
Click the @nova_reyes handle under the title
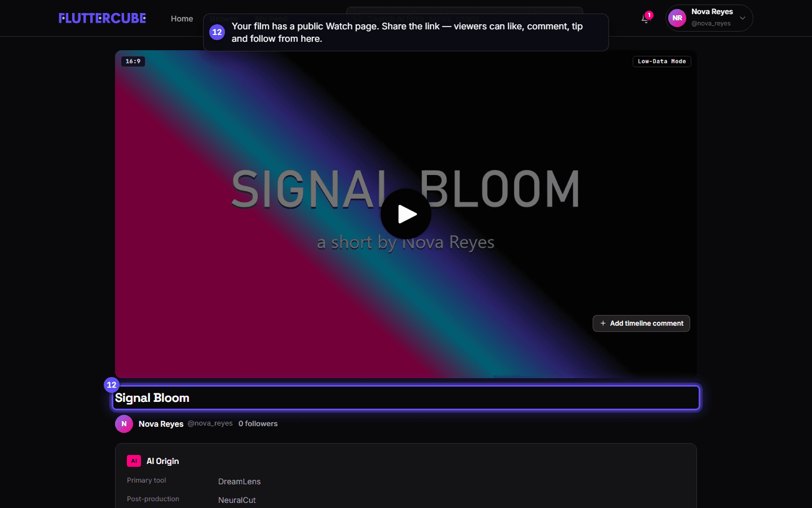[x=210, y=423]
